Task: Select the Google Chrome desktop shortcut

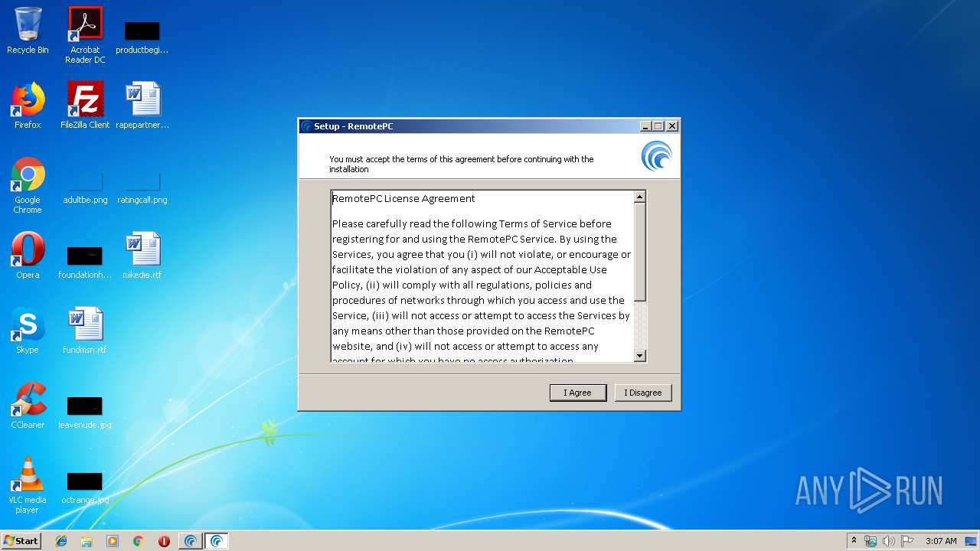Action: click(28, 186)
